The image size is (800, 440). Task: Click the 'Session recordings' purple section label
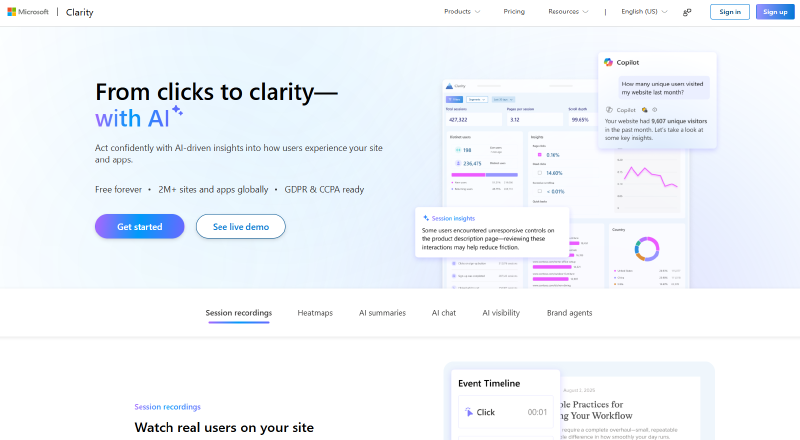[x=167, y=407]
